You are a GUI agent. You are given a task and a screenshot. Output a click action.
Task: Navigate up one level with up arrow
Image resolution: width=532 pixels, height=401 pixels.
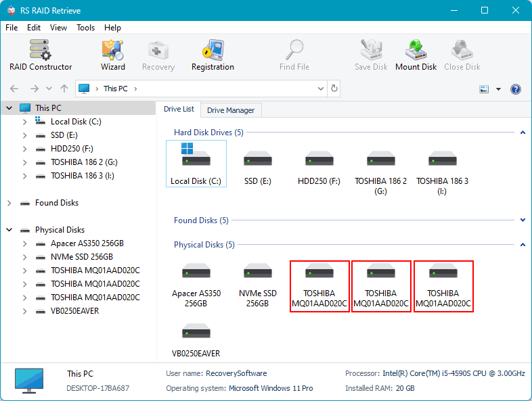coord(64,89)
